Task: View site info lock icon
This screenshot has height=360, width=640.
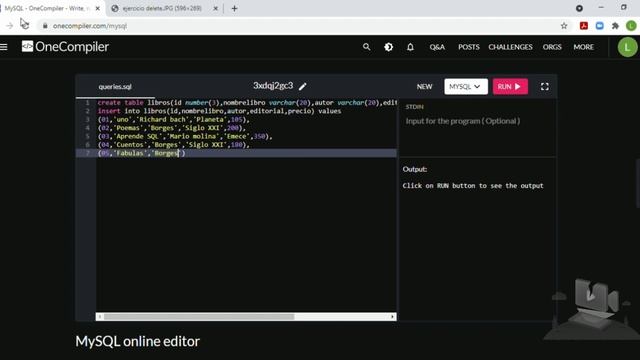Action: (x=45, y=26)
